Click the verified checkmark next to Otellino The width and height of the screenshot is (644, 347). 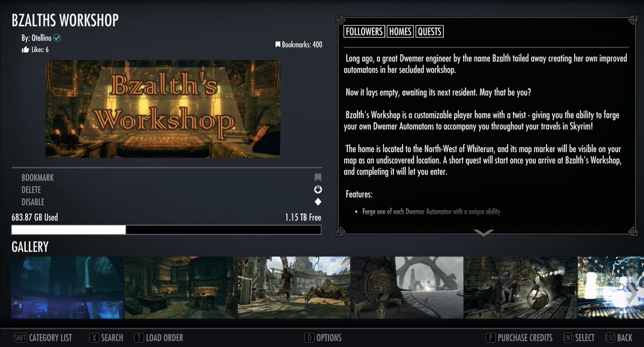(x=57, y=38)
